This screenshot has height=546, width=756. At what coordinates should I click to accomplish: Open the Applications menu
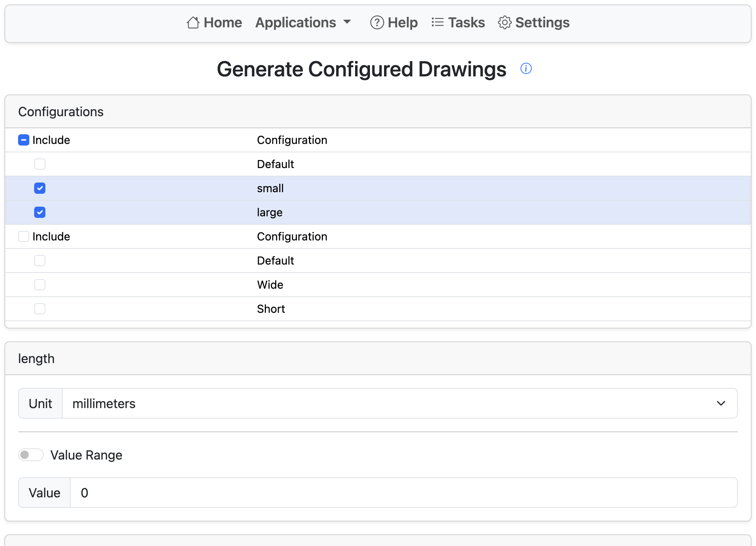pos(296,23)
